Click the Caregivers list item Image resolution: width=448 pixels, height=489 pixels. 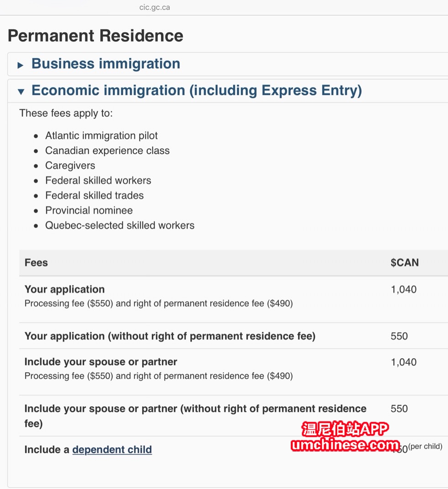[70, 166]
